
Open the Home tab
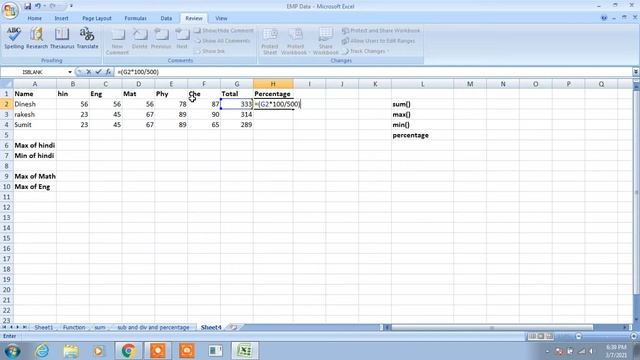click(x=34, y=18)
